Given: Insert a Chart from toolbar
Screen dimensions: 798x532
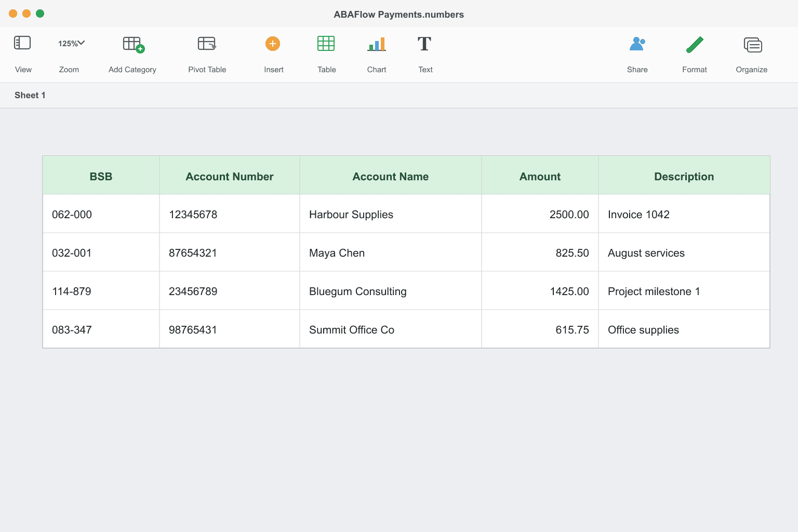Looking at the screenshot, I should tap(377, 44).
